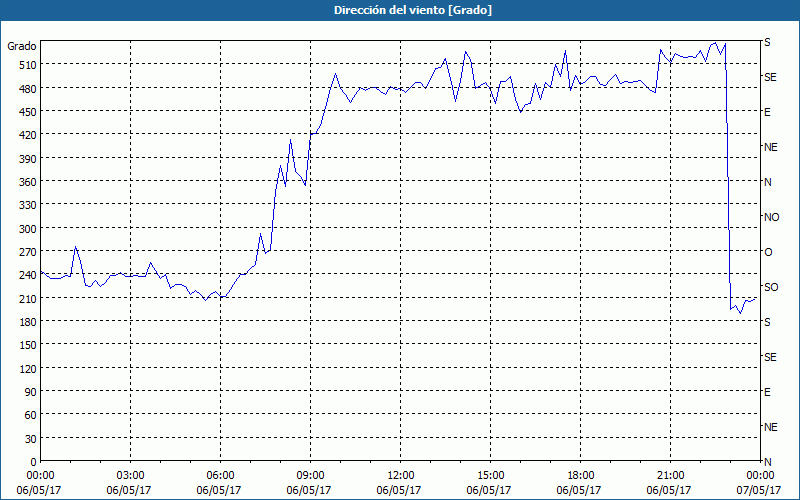
Task: Select the 450 degree axis label
Action: tap(29, 112)
